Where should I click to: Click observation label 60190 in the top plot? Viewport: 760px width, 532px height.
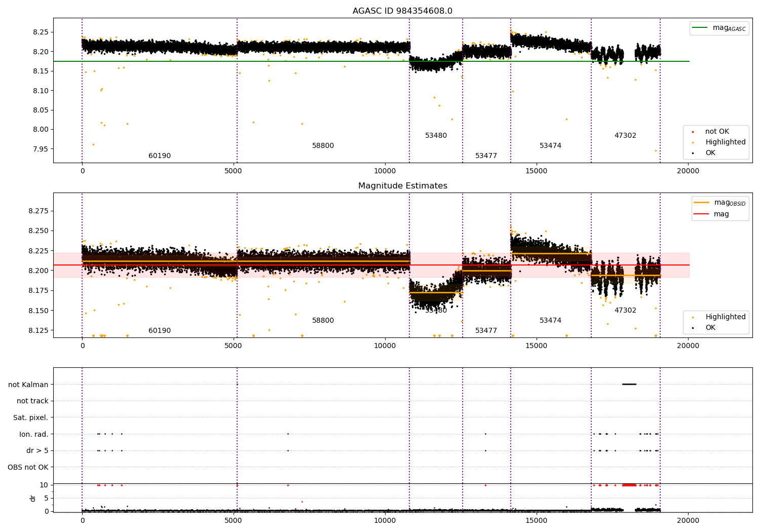click(160, 156)
